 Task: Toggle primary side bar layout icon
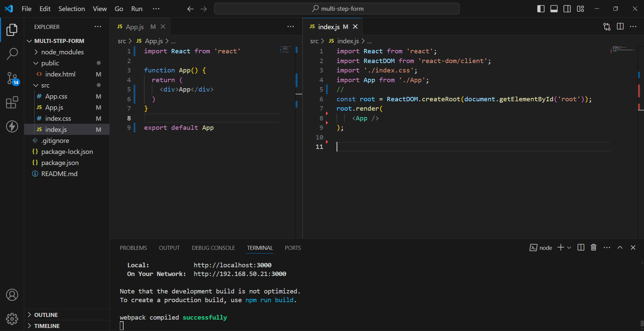[541, 9]
